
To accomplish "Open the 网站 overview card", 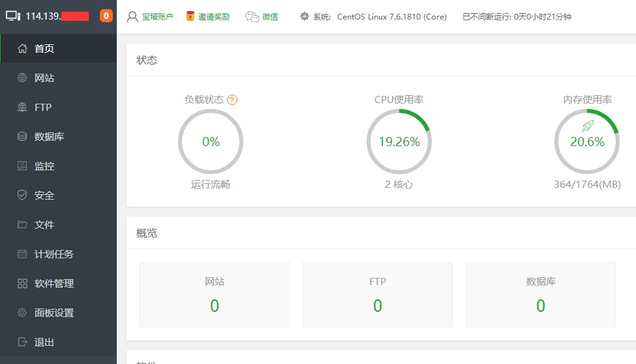I will pyautogui.click(x=215, y=295).
